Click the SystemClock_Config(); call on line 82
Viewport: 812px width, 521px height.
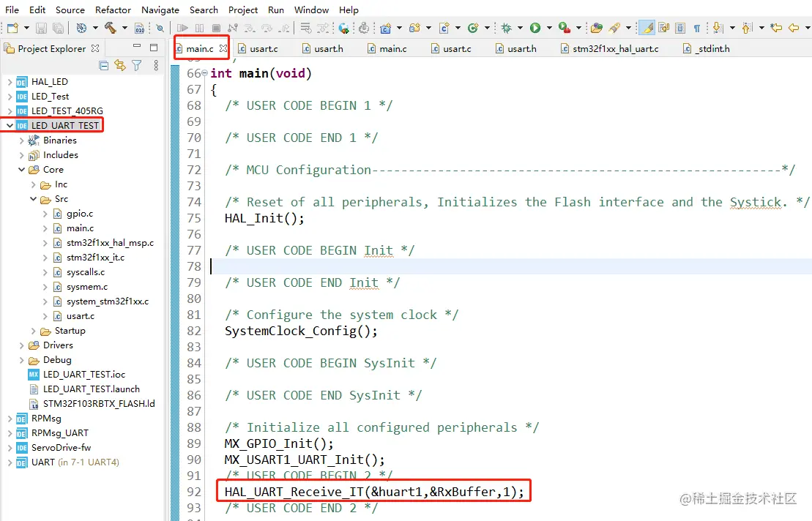tap(301, 331)
